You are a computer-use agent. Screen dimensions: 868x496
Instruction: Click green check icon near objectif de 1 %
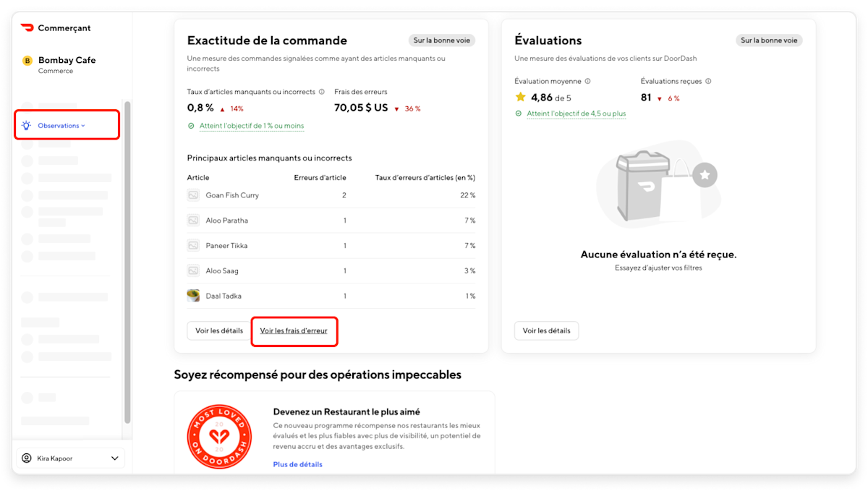pyautogui.click(x=191, y=126)
